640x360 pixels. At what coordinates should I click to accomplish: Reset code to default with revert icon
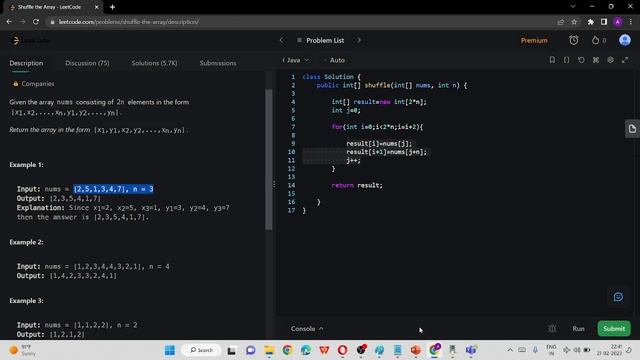[x=581, y=60]
